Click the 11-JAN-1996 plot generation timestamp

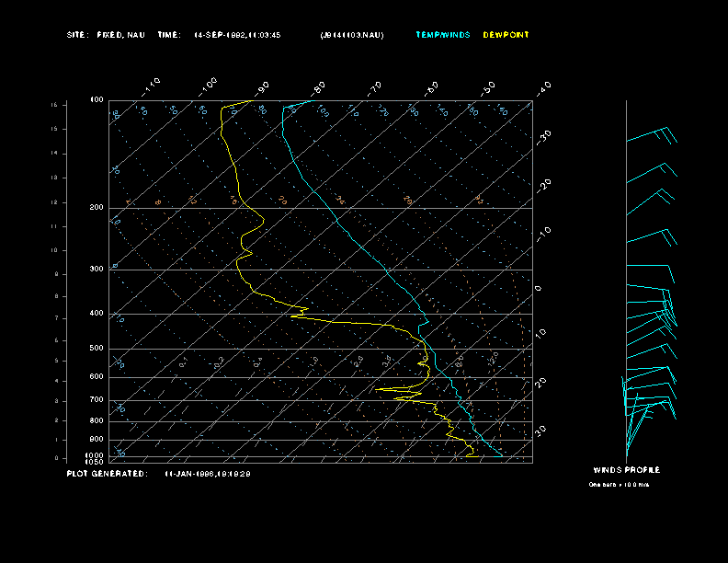click(208, 474)
